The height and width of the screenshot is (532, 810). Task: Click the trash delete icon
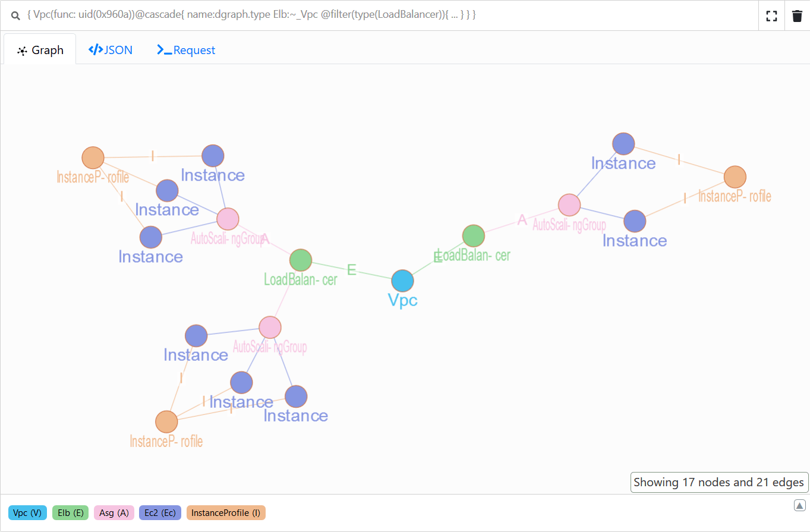[x=797, y=16]
